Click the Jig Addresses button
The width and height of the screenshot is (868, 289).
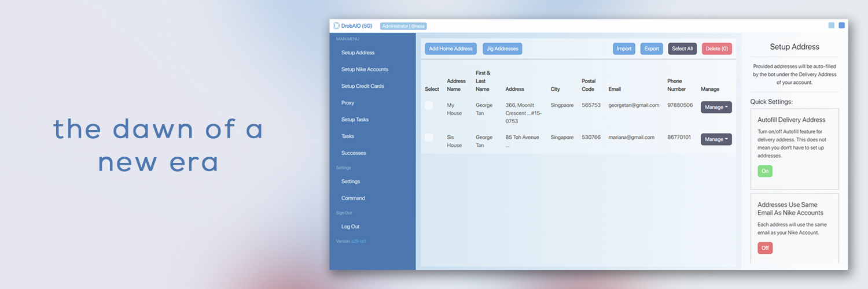click(502, 49)
